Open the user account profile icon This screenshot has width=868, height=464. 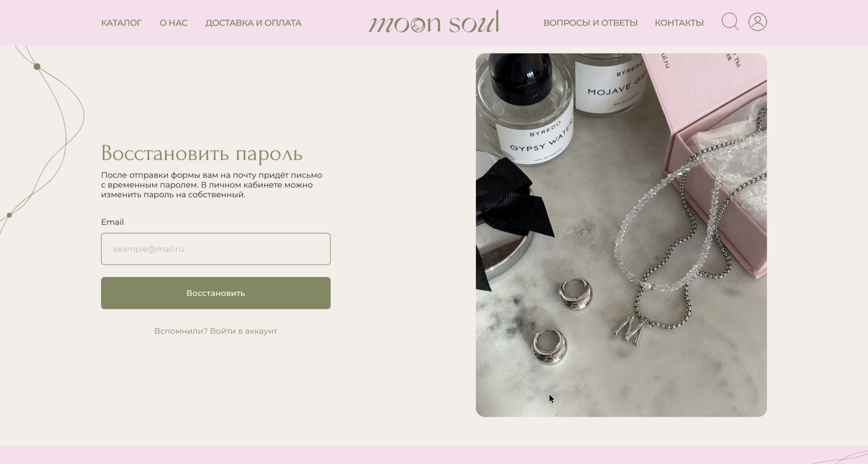pos(757,22)
